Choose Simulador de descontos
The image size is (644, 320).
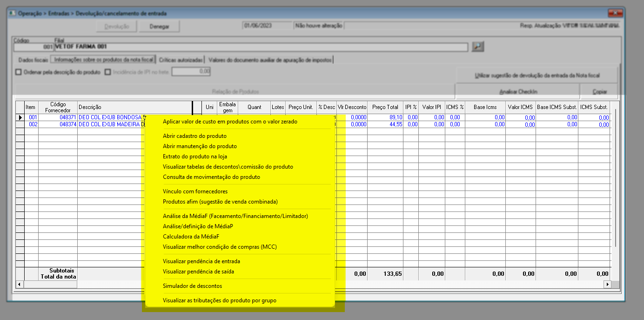(192, 286)
